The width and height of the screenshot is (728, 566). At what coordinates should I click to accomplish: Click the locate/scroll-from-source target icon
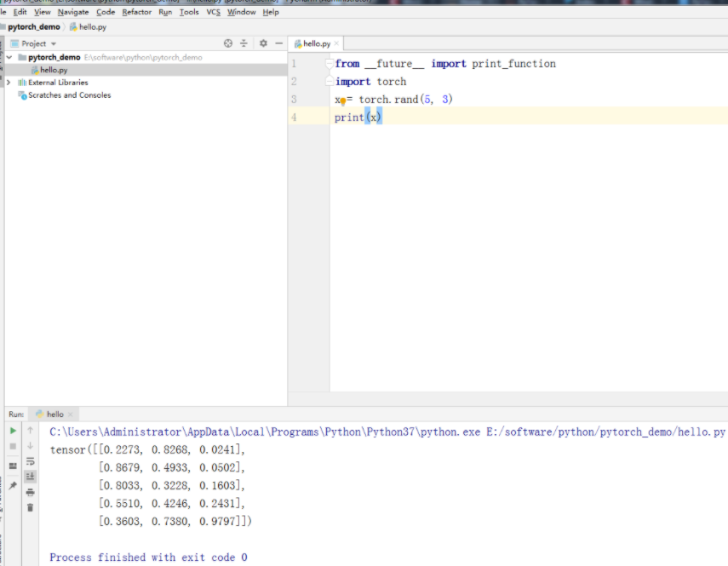228,43
